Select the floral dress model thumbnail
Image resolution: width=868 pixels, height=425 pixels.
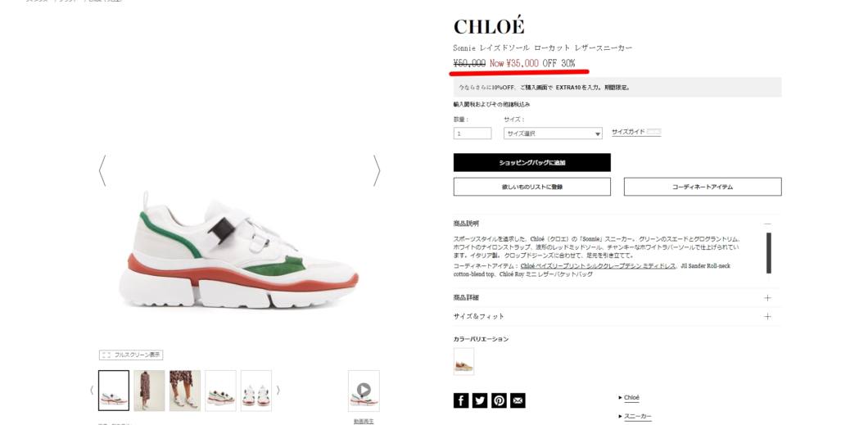(150, 391)
